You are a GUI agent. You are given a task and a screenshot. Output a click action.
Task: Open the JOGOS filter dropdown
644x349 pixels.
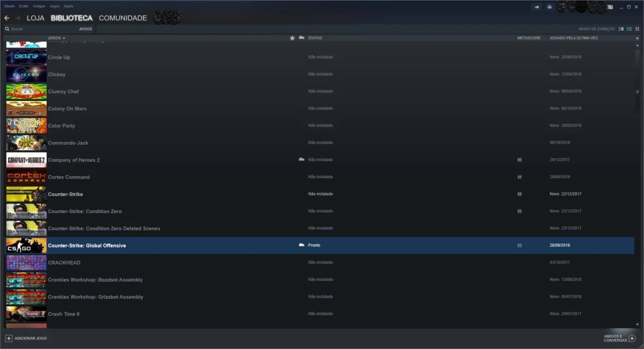(x=86, y=29)
